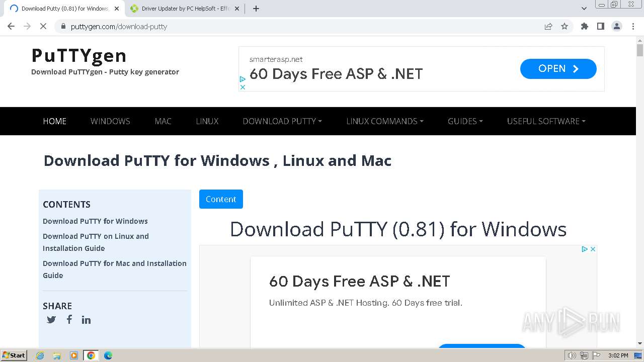Click the address bar URL field
The width and height of the screenshot is (644, 362).
point(302,26)
